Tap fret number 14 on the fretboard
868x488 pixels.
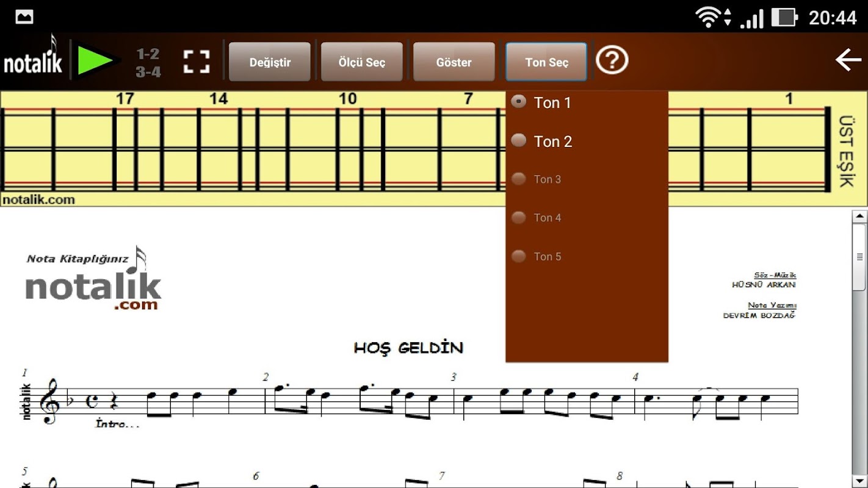[219, 99]
